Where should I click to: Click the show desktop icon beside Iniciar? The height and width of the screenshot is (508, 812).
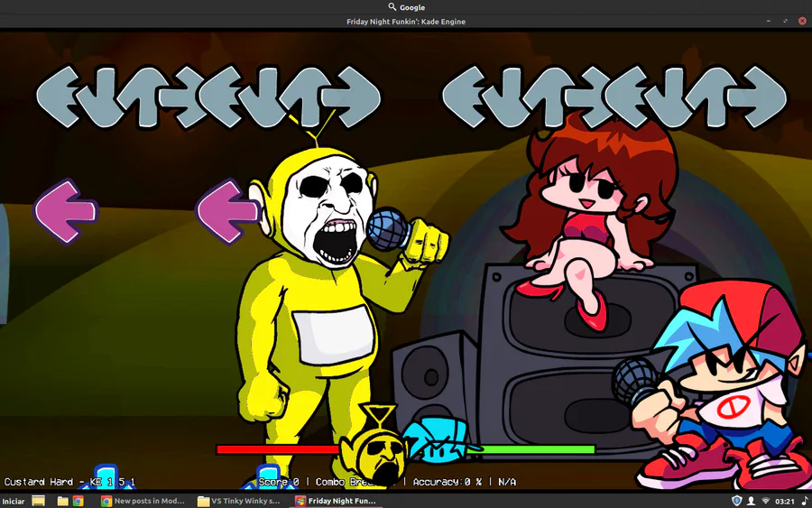(38, 501)
